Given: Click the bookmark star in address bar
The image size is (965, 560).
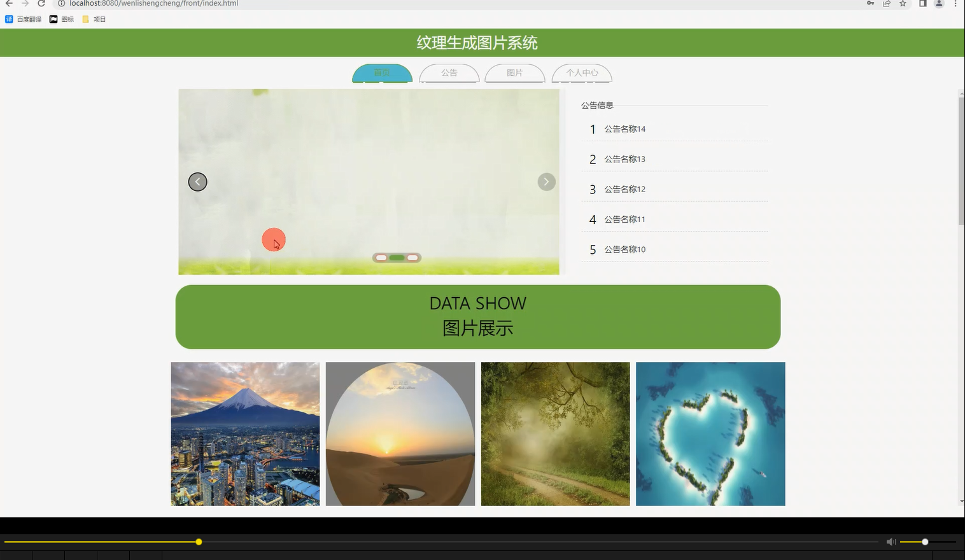Looking at the screenshot, I should (x=902, y=4).
